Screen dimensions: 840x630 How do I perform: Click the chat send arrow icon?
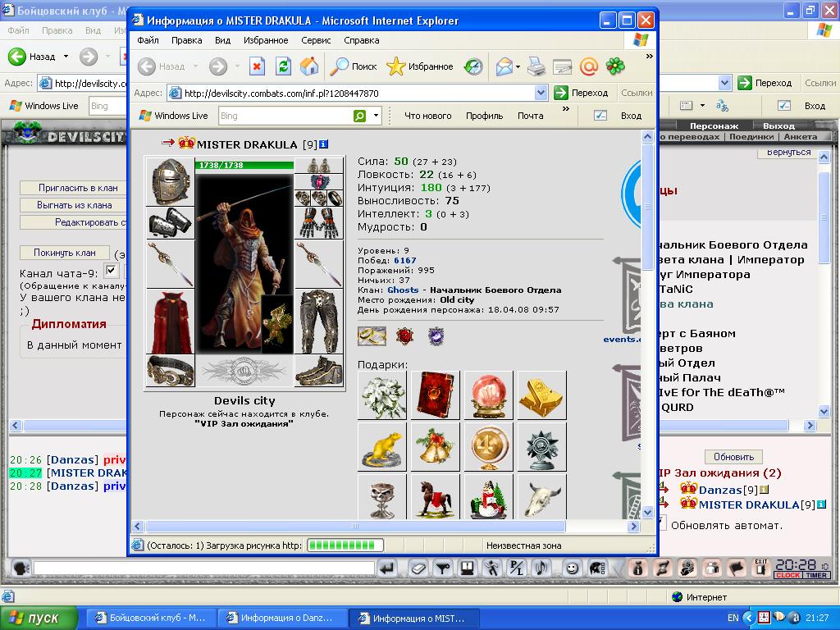(x=387, y=568)
